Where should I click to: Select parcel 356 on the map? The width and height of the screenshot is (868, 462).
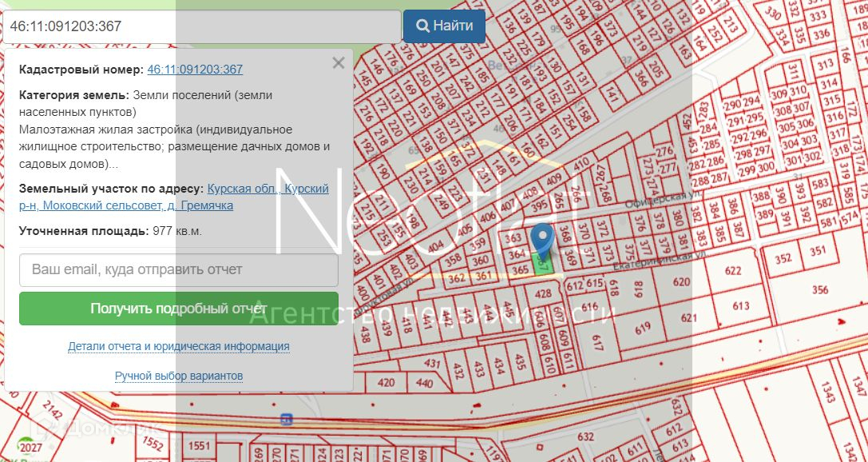(x=819, y=289)
